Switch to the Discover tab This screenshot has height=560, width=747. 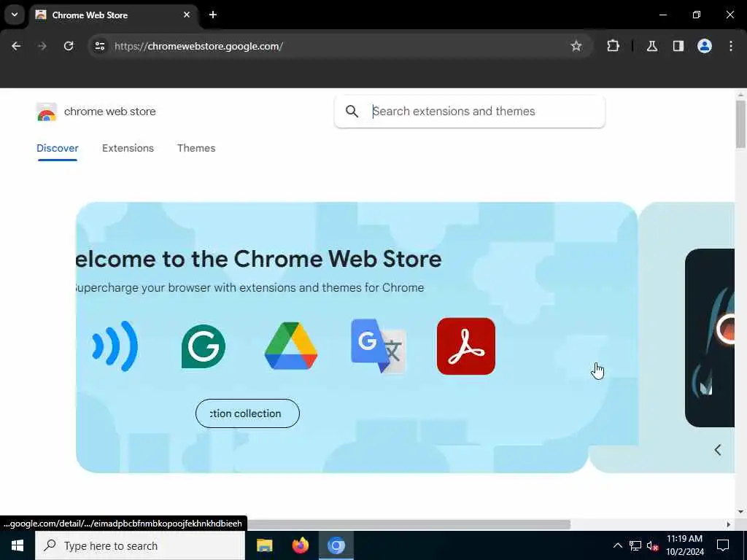pos(58,148)
